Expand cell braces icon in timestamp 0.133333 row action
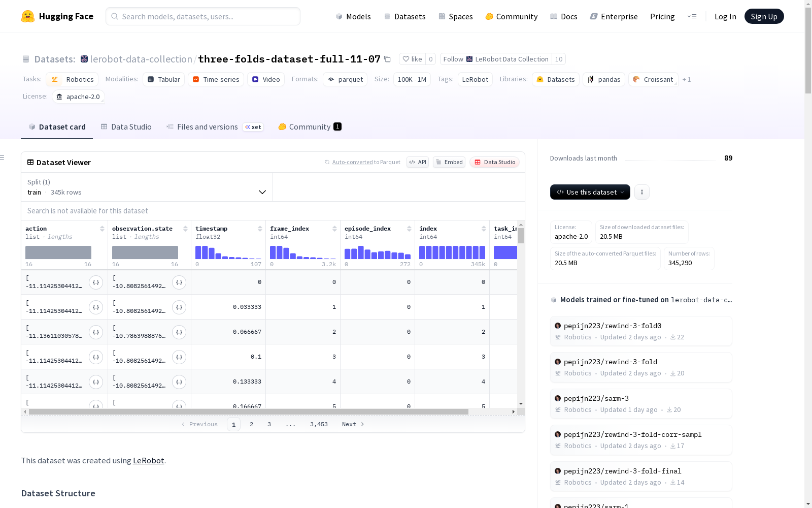This screenshot has height=508, width=812. 96,382
